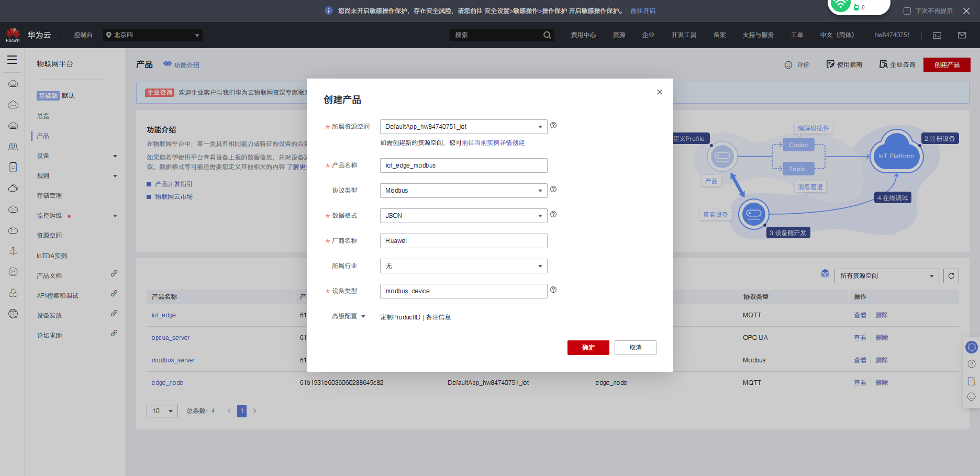Select 产品 in the sidebar

pyautogui.click(x=43, y=136)
